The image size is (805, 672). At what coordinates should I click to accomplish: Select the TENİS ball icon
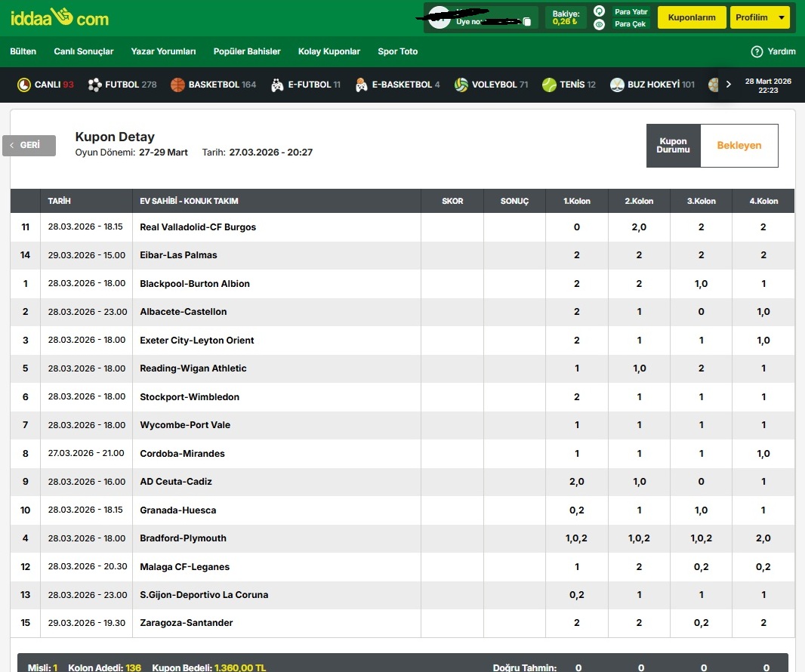[x=549, y=85]
